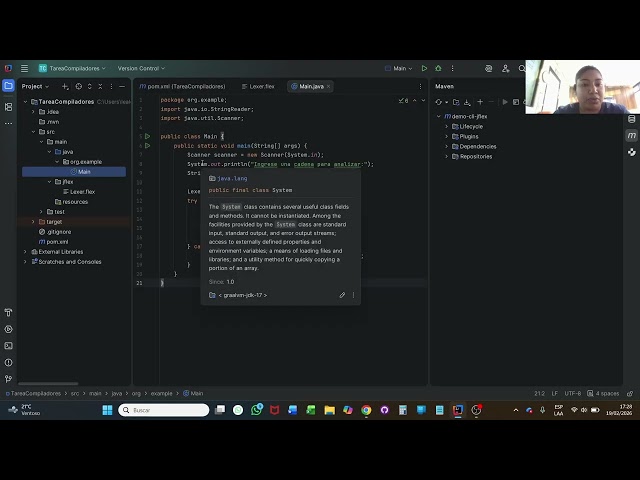Open Project view mode dropdown
640x480 pixels.
click(35, 87)
